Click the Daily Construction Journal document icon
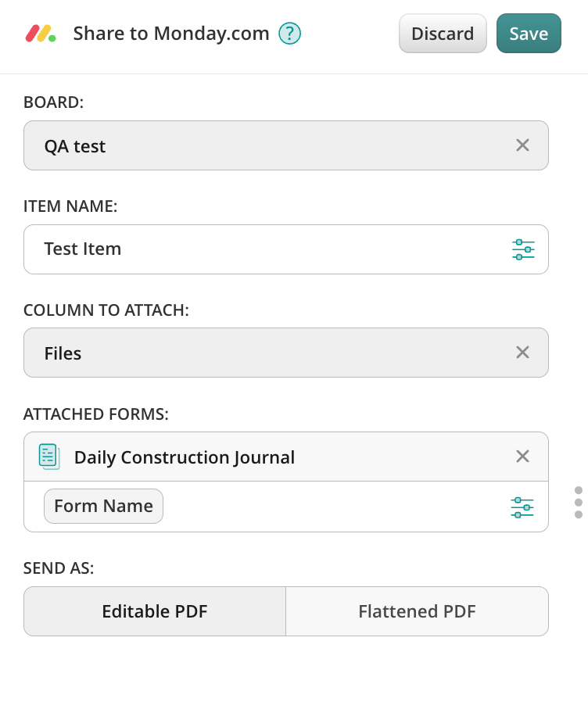The height and width of the screenshot is (727, 588). (x=49, y=457)
